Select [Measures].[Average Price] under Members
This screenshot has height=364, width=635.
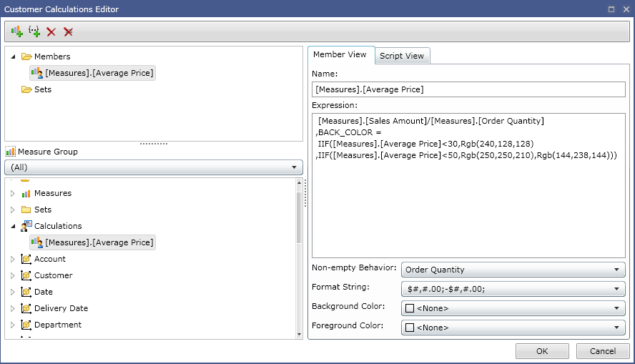click(x=93, y=73)
